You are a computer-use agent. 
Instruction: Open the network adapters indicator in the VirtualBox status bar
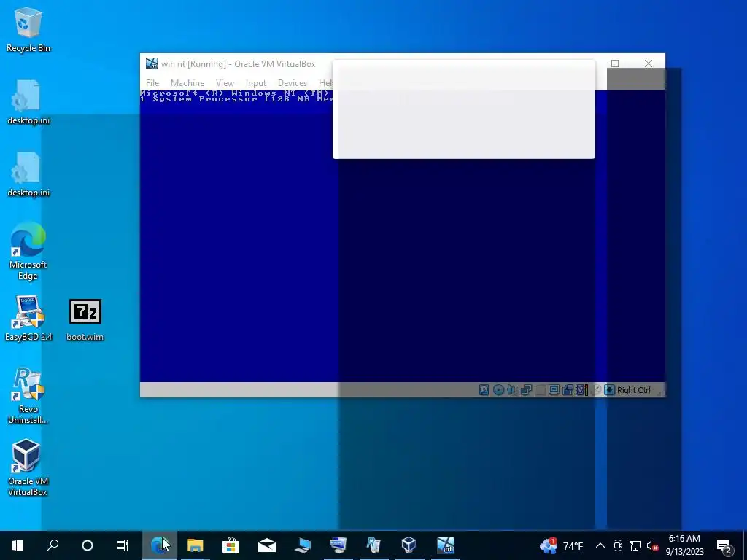tap(526, 390)
